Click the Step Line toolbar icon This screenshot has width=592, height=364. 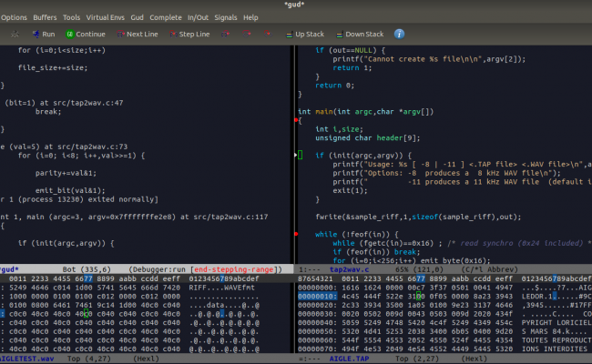[x=173, y=35]
